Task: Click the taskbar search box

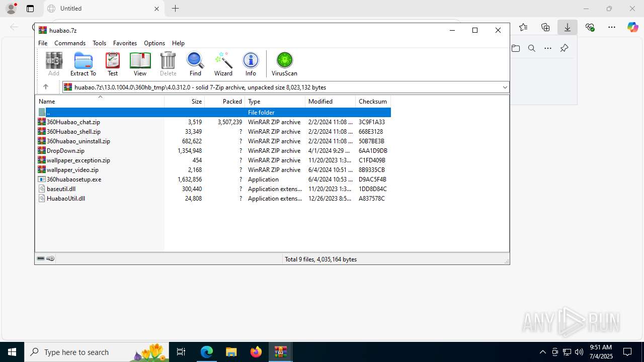Action: [x=96, y=352]
